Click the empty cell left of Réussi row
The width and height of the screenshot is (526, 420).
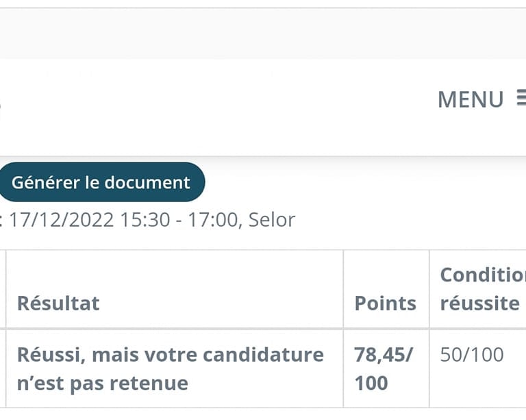pyautogui.click(x=3, y=369)
